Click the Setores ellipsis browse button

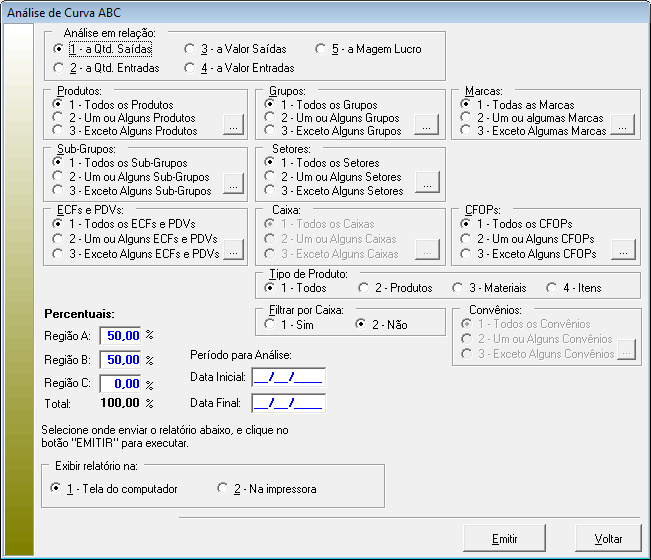[x=426, y=184]
